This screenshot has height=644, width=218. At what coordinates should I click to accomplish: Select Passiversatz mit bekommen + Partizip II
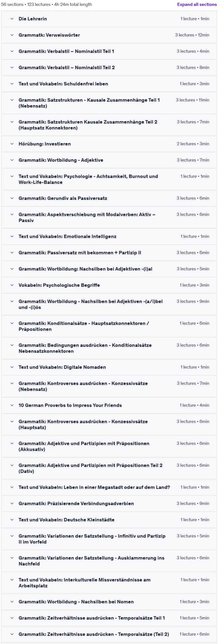(x=80, y=253)
